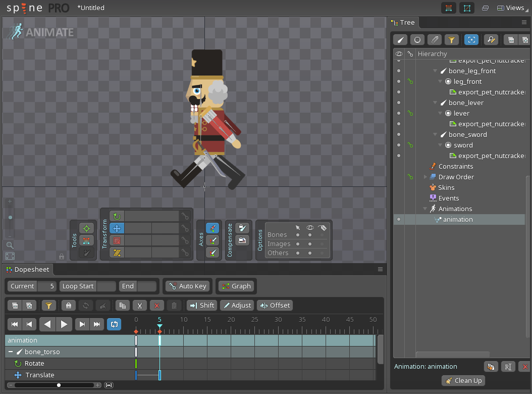Collapse the Animations tree node
The width and height of the screenshot is (532, 394).
(425, 209)
